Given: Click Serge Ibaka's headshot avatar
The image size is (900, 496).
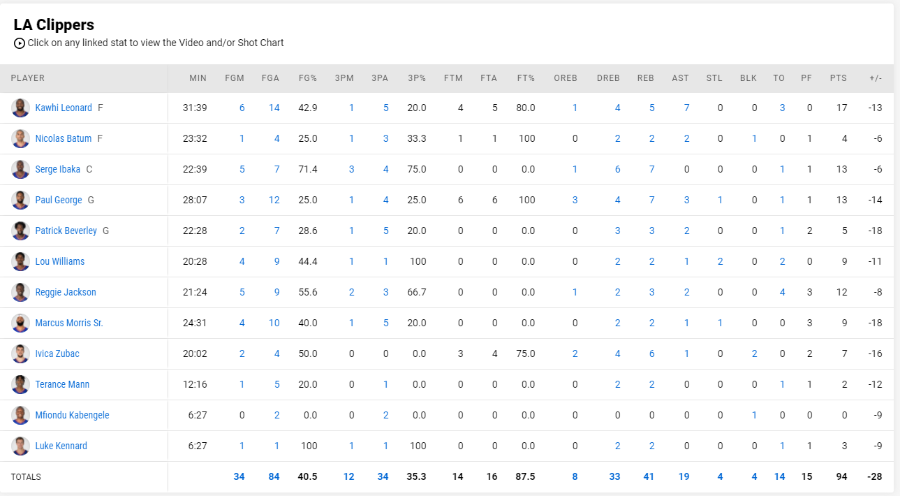Looking at the screenshot, I should pyautogui.click(x=20, y=169).
